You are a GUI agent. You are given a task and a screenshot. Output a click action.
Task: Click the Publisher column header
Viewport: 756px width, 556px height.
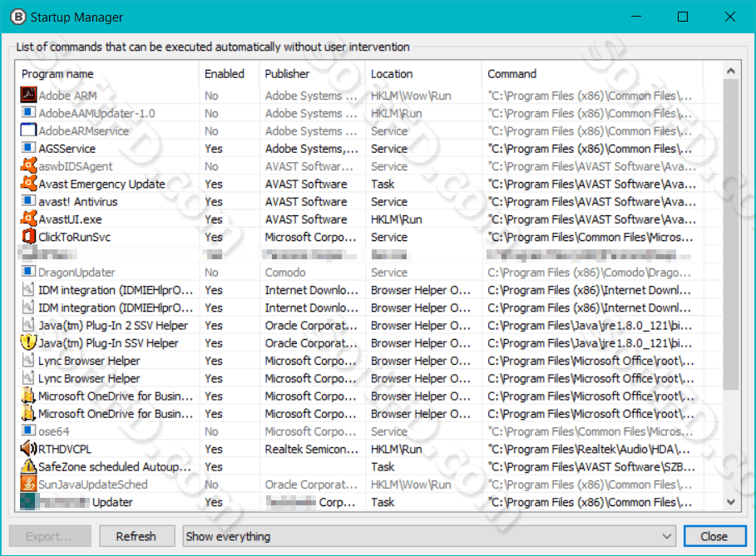click(287, 74)
